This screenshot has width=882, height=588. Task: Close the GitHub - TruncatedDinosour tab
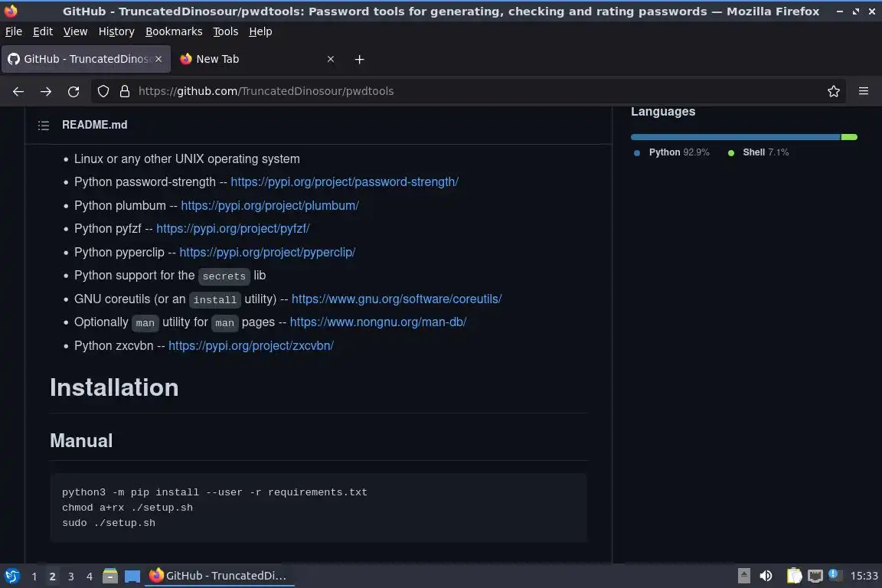pos(158,59)
